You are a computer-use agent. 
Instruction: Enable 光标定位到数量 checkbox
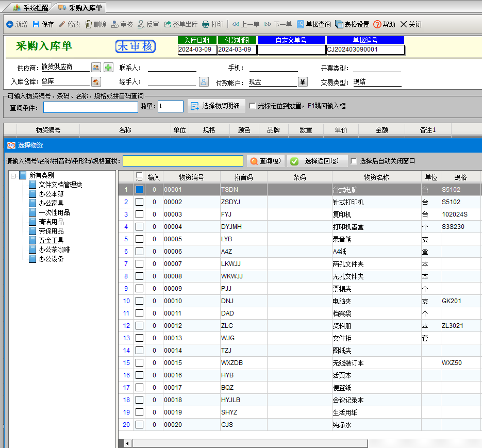pos(253,106)
